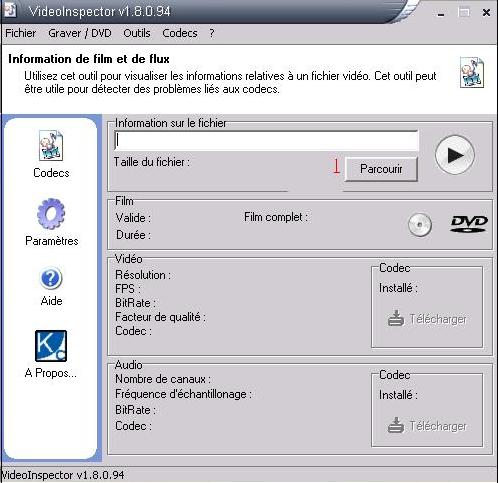498x483 pixels.
Task: Click the 'Fréquence d'échantillonage :' label
Action: tap(184, 394)
